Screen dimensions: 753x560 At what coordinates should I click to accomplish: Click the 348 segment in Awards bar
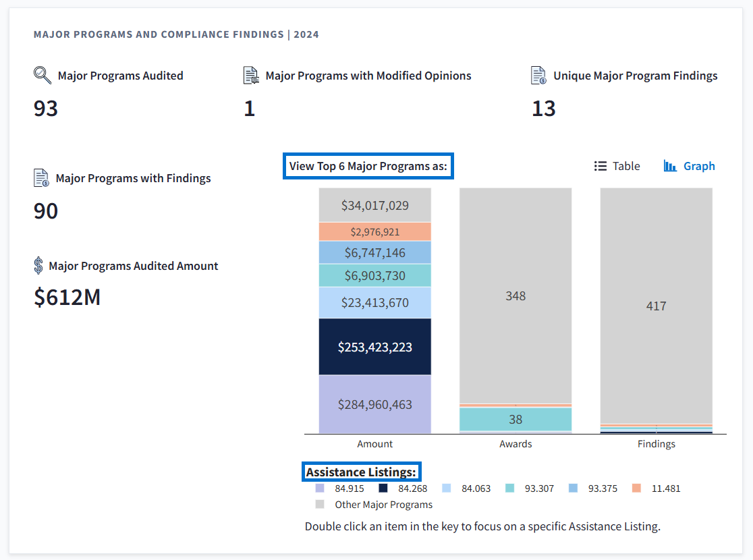click(515, 296)
